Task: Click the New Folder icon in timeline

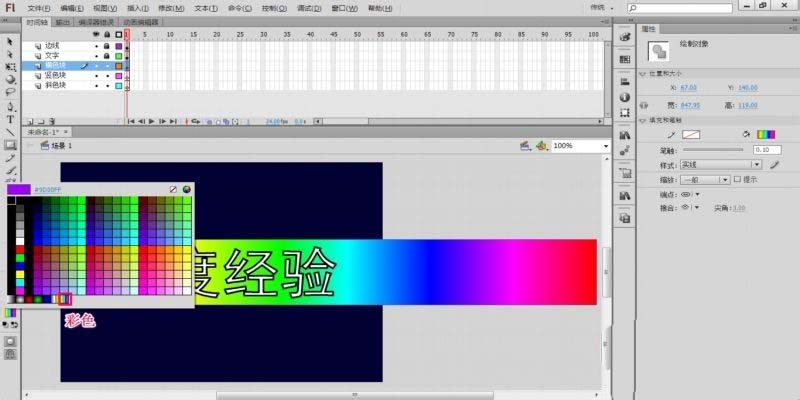Action: click(41, 121)
